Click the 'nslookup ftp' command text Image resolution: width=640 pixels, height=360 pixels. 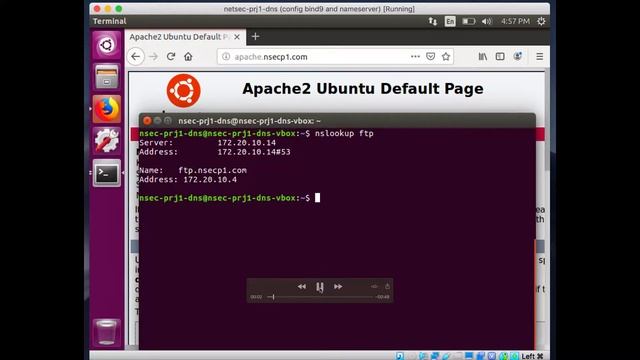point(344,133)
